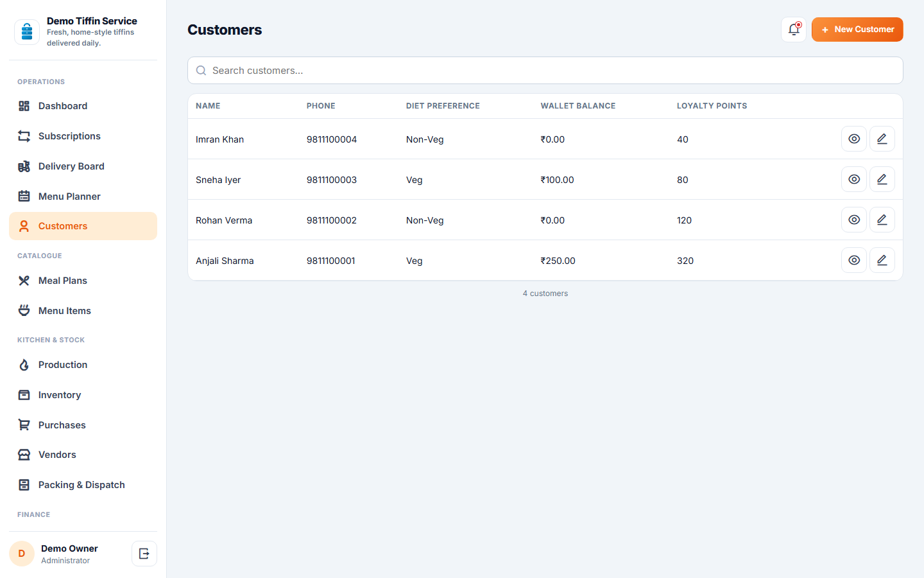View Rohan Verma's customer details
The height and width of the screenshot is (578, 924).
coord(854,220)
